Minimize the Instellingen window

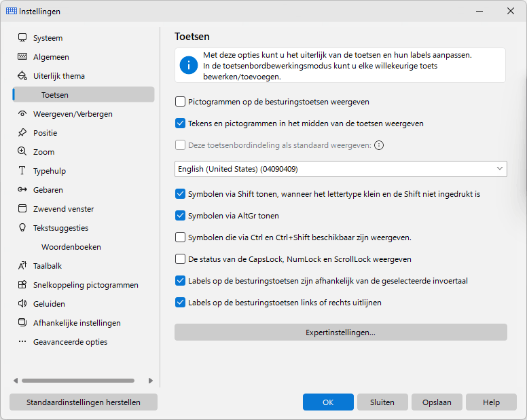pyautogui.click(x=479, y=11)
